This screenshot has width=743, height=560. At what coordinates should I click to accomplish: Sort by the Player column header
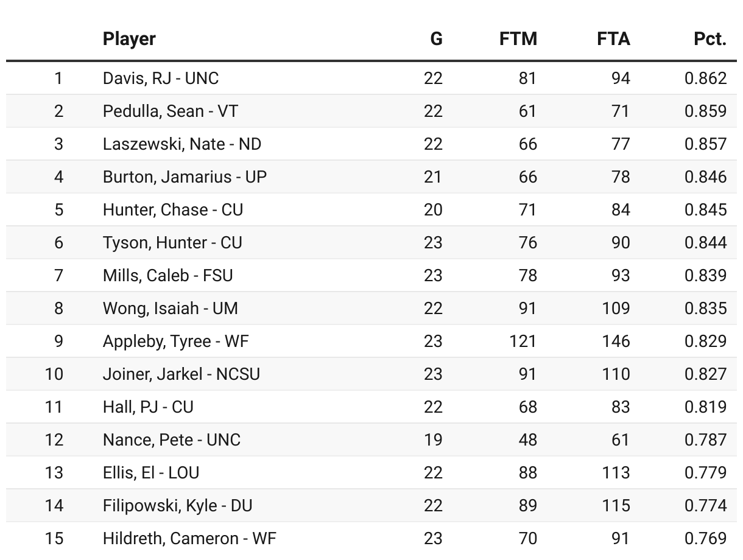tap(129, 39)
